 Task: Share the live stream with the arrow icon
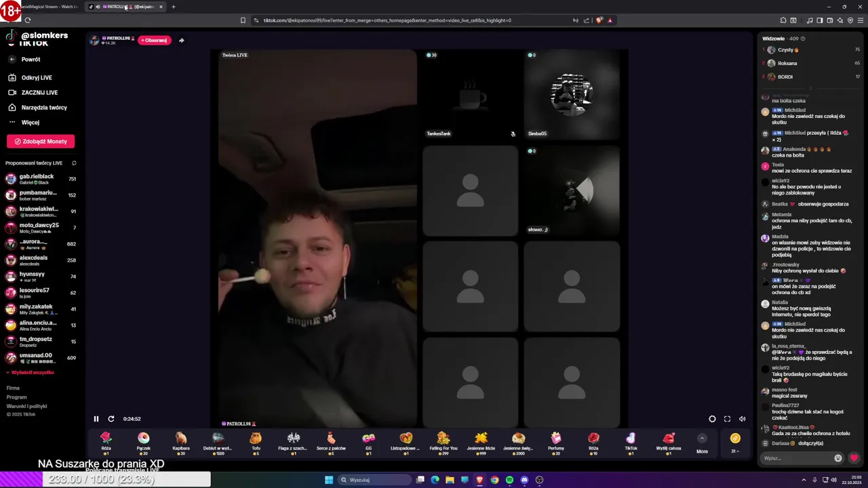[x=181, y=40]
